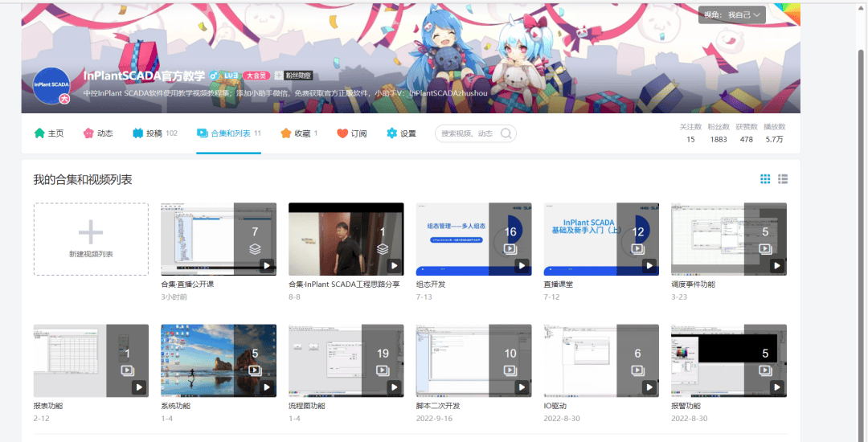Click the 调度事件功能 title link
868x442 pixels.
coord(693,284)
